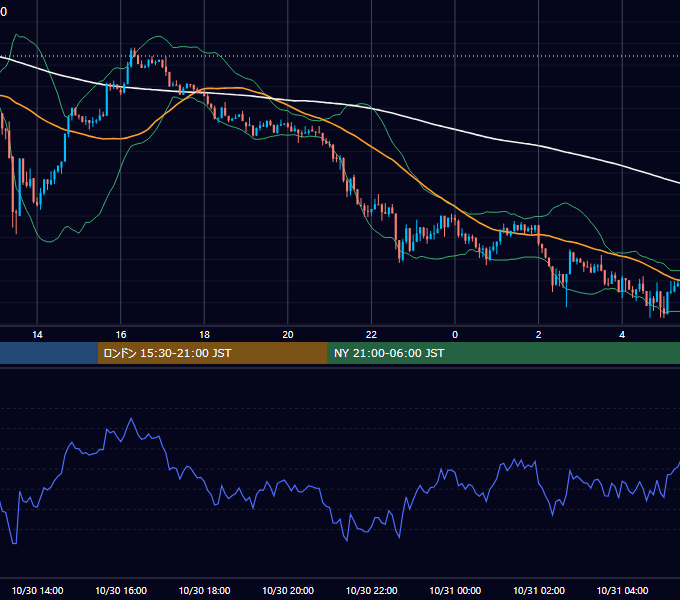Click the 0 hour axis label
Screen dimensions: 680x600
(x=455, y=335)
